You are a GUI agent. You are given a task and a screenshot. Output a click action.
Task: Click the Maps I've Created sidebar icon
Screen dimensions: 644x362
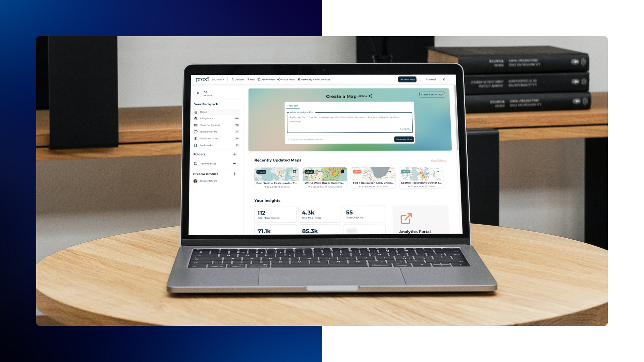tap(196, 125)
